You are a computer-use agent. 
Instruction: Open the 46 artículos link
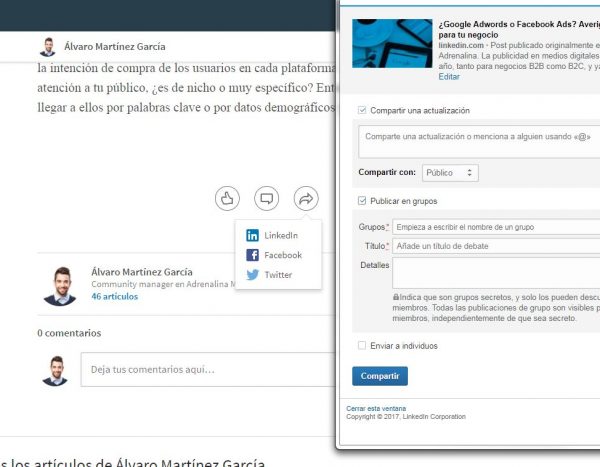click(114, 296)
